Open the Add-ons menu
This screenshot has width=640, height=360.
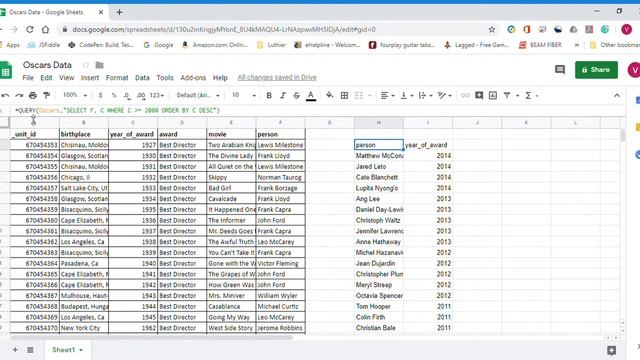pyautogui.click(x=193, y=78)
